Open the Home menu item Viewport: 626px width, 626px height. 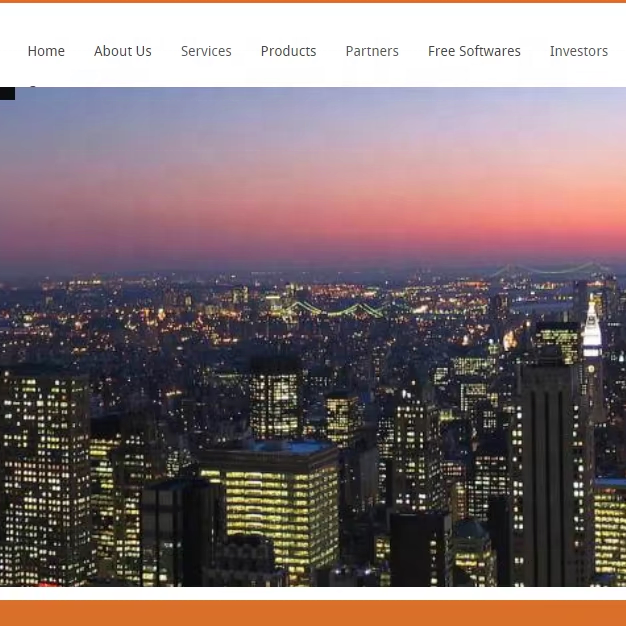pyautogui.click(x=46, y=51)
